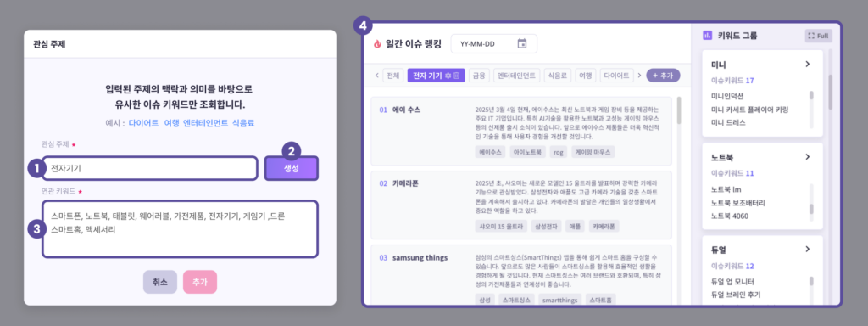868x326 pixels.
Task: Switch to the 엔터테인먼트 category tab
Action: click(516, 76)
